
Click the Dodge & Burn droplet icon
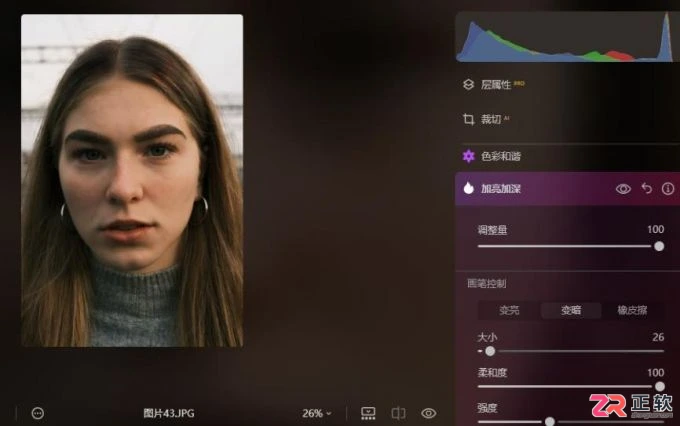tap(468, 188)
